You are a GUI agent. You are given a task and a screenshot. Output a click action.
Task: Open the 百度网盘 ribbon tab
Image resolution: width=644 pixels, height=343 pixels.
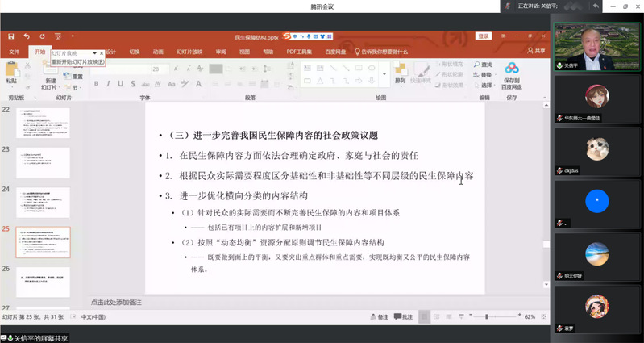click(335, 52)
